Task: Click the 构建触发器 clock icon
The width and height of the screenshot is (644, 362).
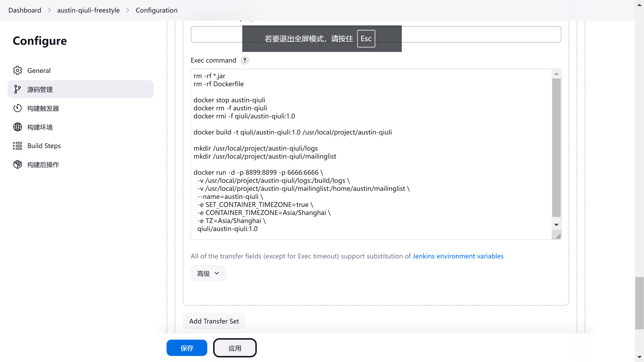Action: [18, 108]
